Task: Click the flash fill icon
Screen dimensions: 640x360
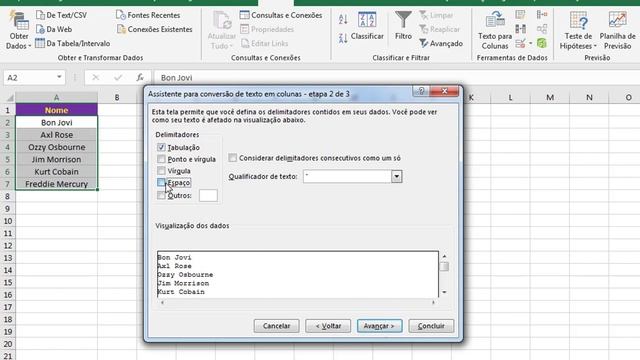Action: point(520,15)
